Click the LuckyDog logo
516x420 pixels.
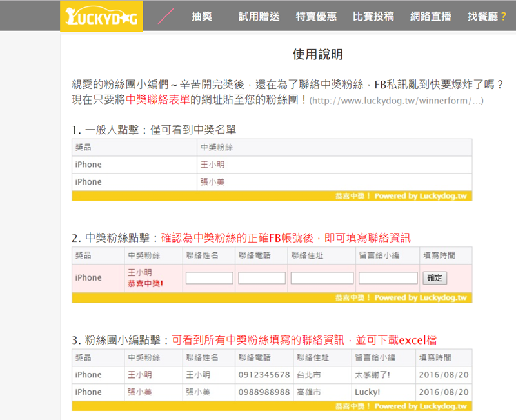pyautogui.click(x=101, y=17)
